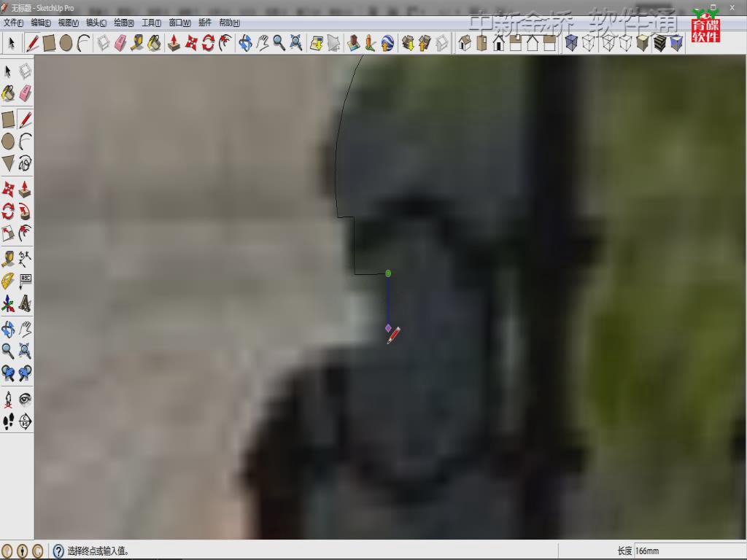This screenshot has width=747, height=560.
Task: Switch to the Left view
Action: [x=549, y=43]
